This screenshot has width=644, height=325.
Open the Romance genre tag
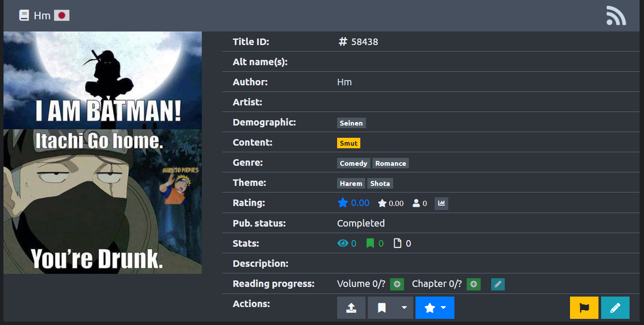(391, 164)
